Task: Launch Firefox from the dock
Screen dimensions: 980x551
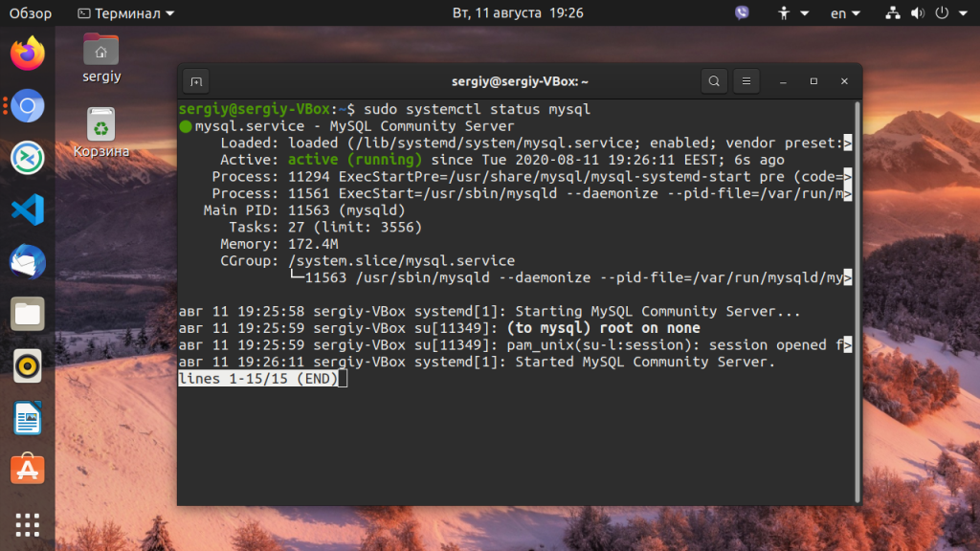Action: (28, 54)
